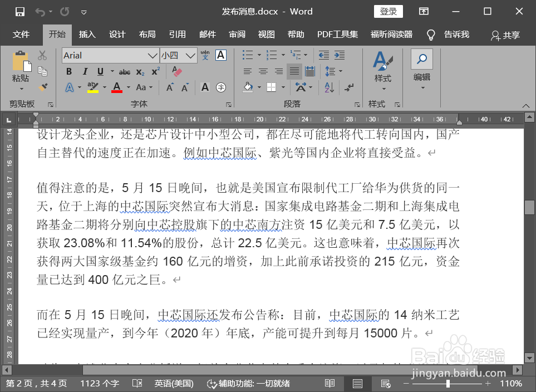Toggle strikethrough formatting

[x=125, y=72]
